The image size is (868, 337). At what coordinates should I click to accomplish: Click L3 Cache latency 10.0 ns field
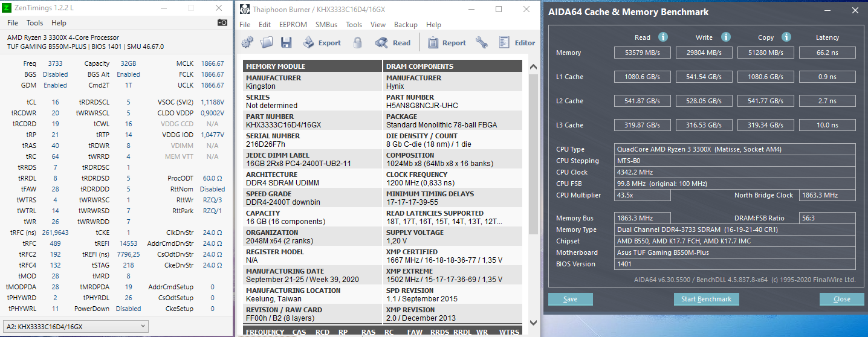827,125
